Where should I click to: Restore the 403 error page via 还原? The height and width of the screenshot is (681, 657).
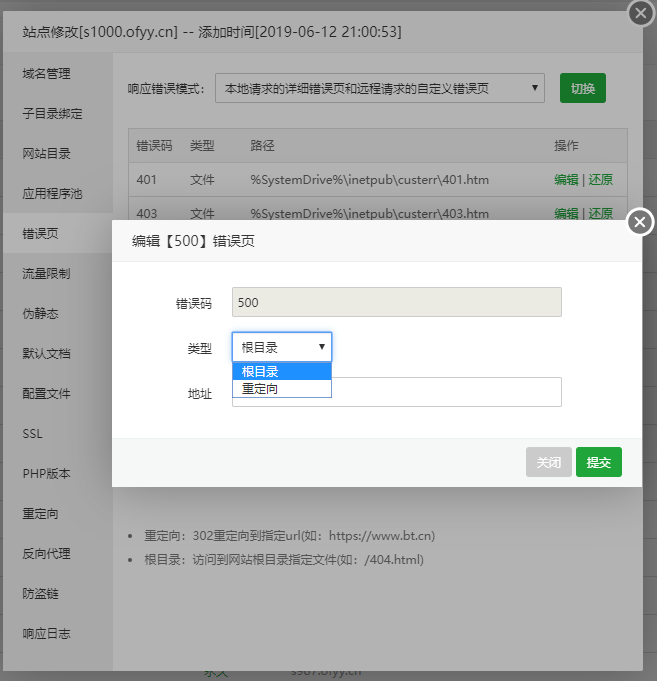601,213
